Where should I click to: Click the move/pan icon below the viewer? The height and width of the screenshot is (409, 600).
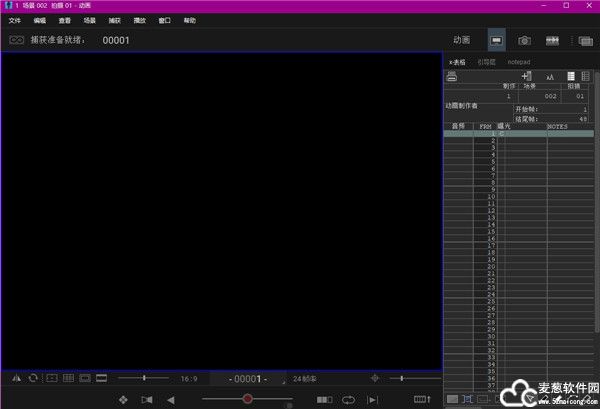pyautogui.click(x=122, y=399)
